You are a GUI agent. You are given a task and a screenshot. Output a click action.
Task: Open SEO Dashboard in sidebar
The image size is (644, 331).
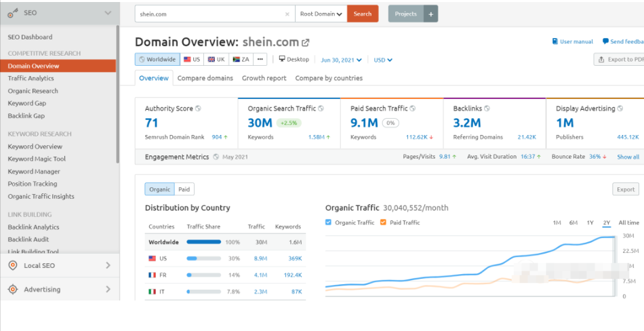click(30, 37)
